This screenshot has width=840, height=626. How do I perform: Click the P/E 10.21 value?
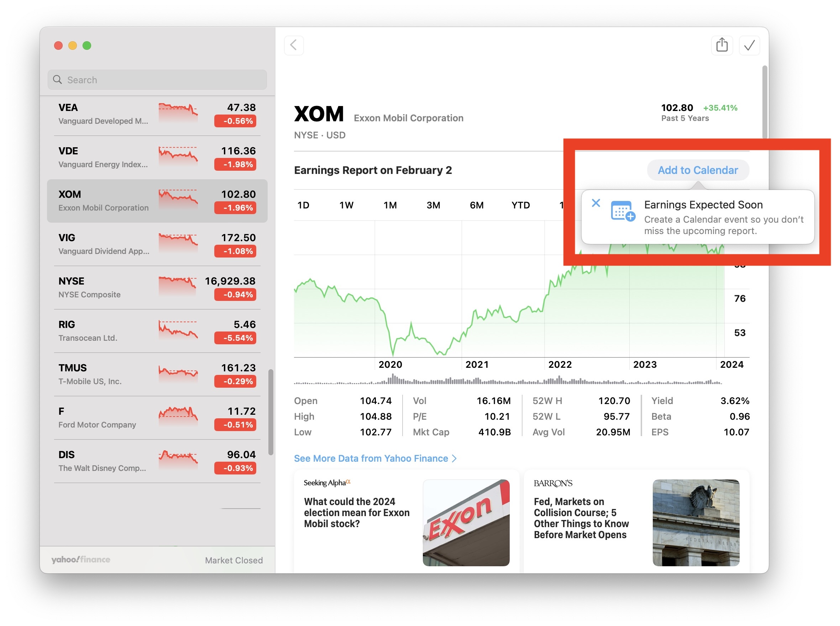click(497, 417)
